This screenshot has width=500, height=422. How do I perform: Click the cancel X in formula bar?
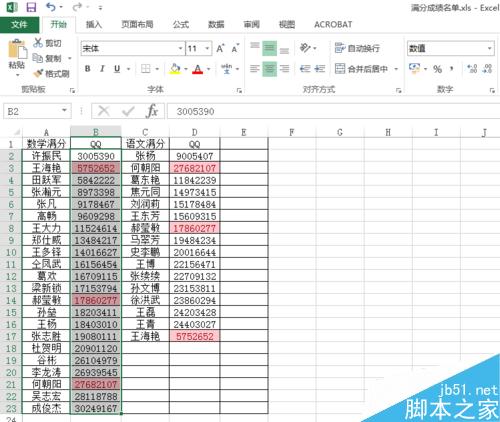pyautogui.click(x=104, y=111)
